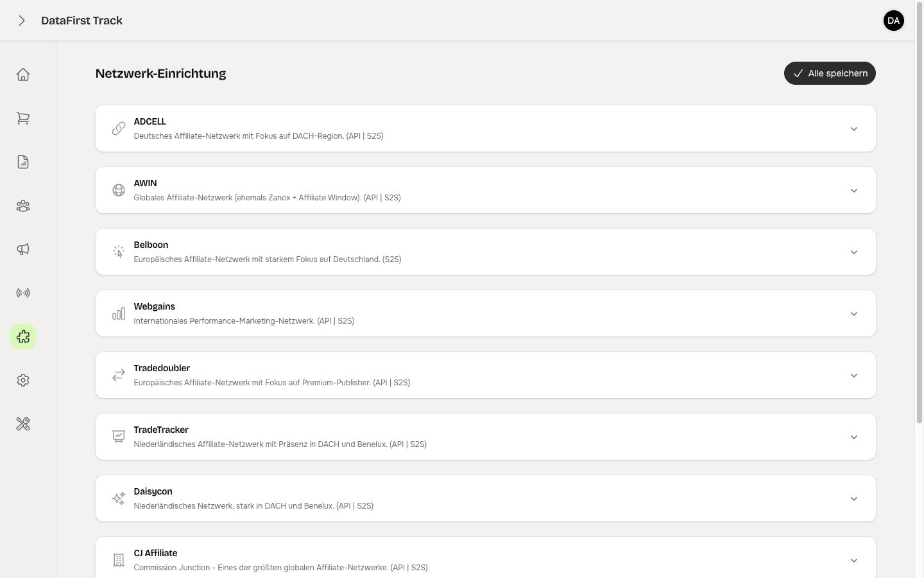Click the ADCELL description about DACH-Region

click(259, 136)
